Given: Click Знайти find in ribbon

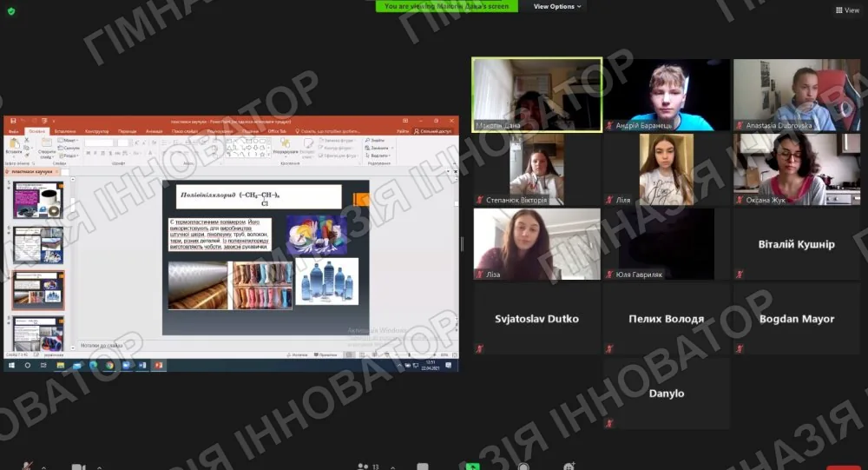Looking at the screenshot, I should click(375, 141).
